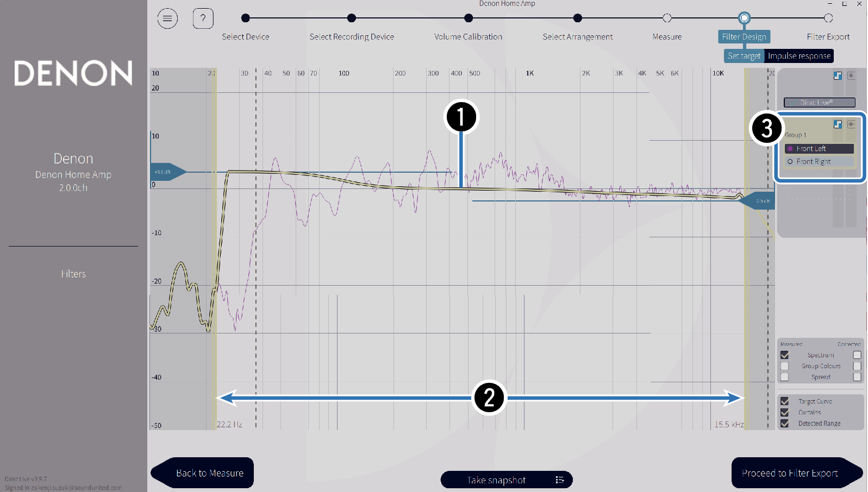
Task: Close the Denon Home Amp window
Action: (859, 4)
